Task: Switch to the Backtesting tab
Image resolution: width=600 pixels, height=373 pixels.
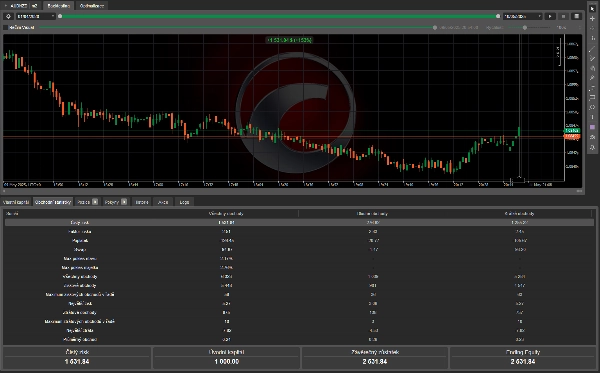Action: point(58,6)
